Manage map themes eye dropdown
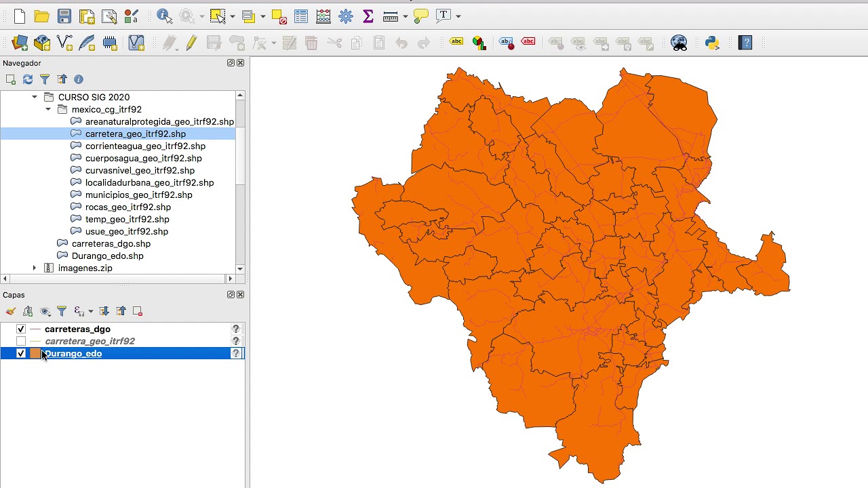 (x=45, y=311)
